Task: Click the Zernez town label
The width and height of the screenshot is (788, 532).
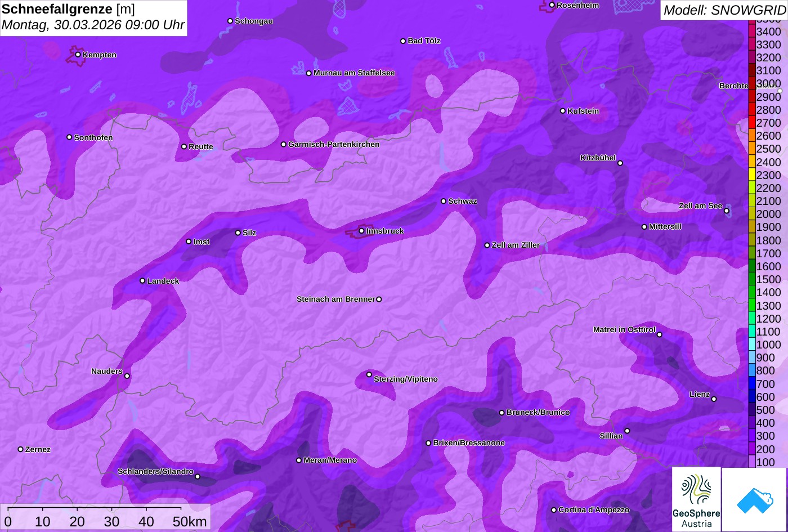Action: point(38,449)
